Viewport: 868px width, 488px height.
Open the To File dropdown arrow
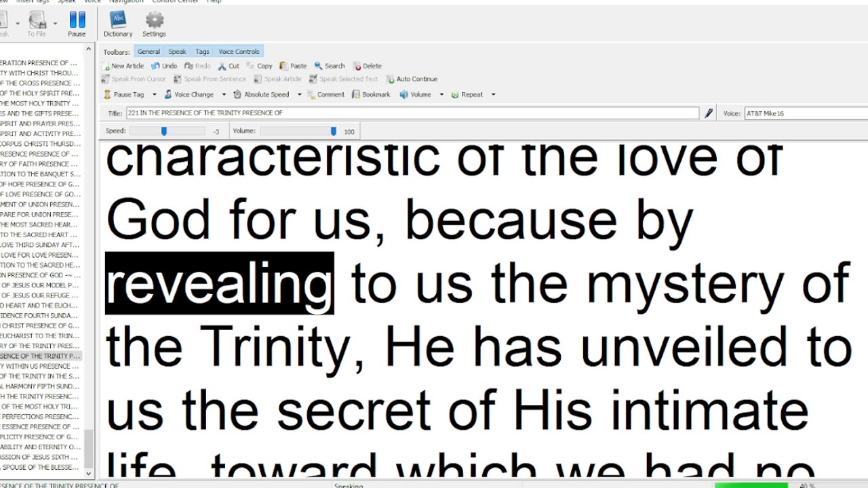(x=55, y=24)
